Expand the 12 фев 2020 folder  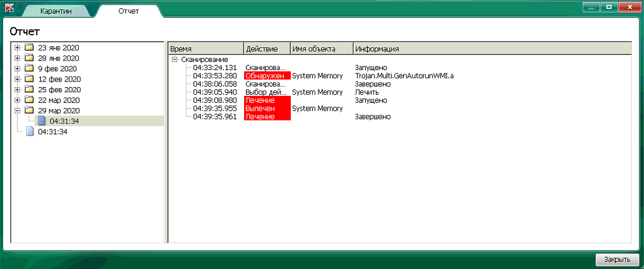[x=17, y=79]
